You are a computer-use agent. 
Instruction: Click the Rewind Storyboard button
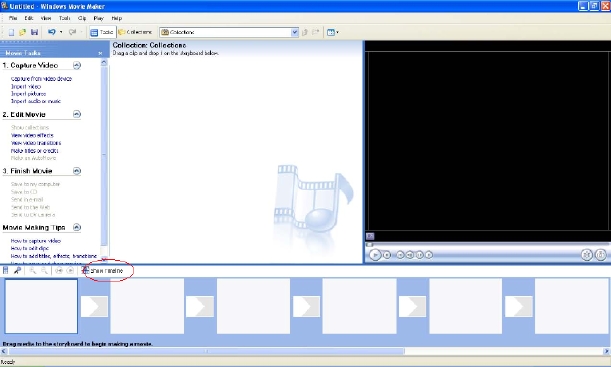(58, 270)
